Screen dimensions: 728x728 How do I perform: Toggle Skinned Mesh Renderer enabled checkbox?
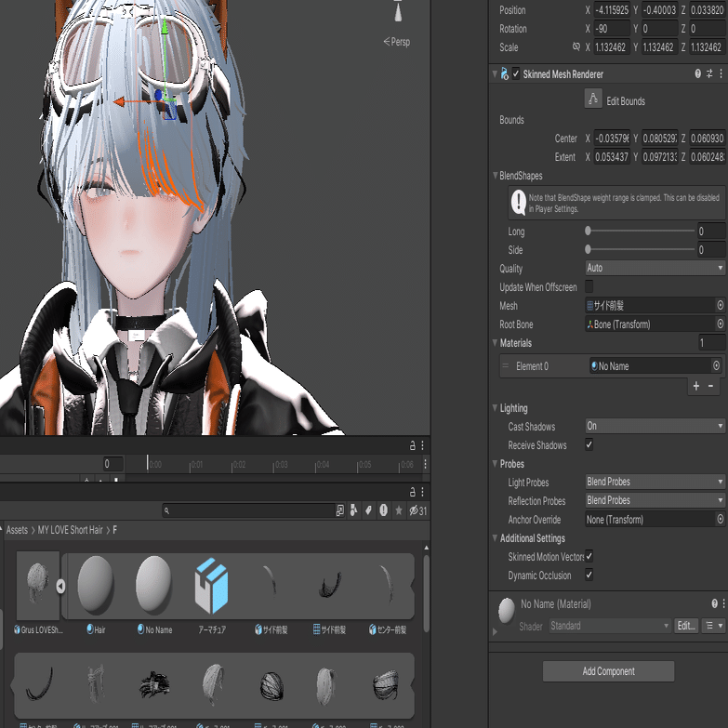(516, 73)
